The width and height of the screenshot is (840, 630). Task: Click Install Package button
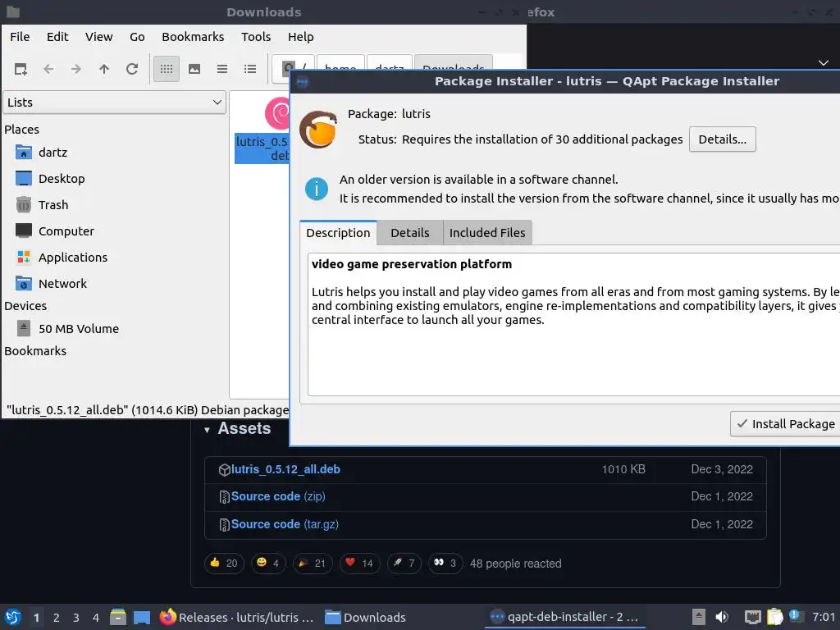(785, 424)
